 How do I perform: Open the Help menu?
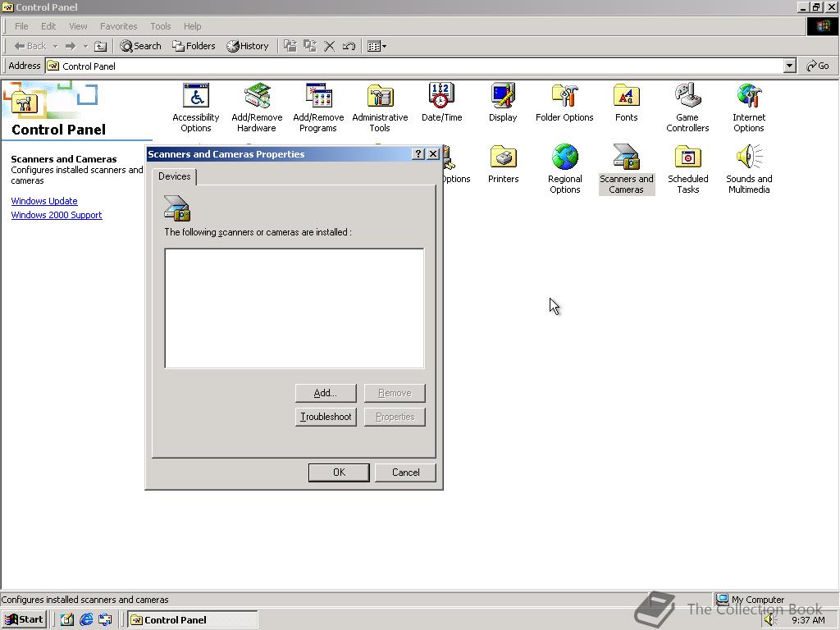point(192,25)
